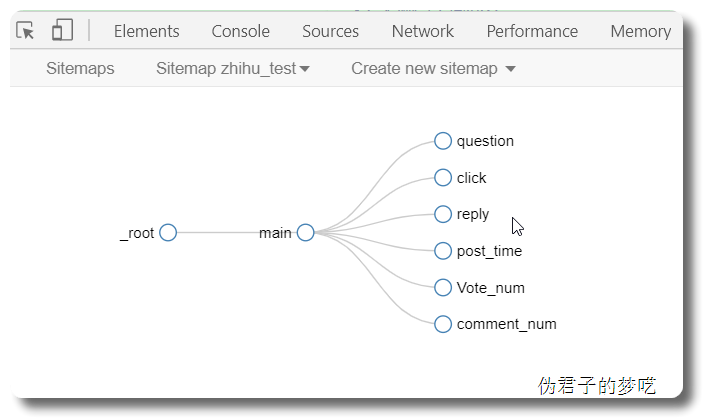Toggle the device toolbar icon
The height and width of the screenshot is (418, 703).
(62, 31)
